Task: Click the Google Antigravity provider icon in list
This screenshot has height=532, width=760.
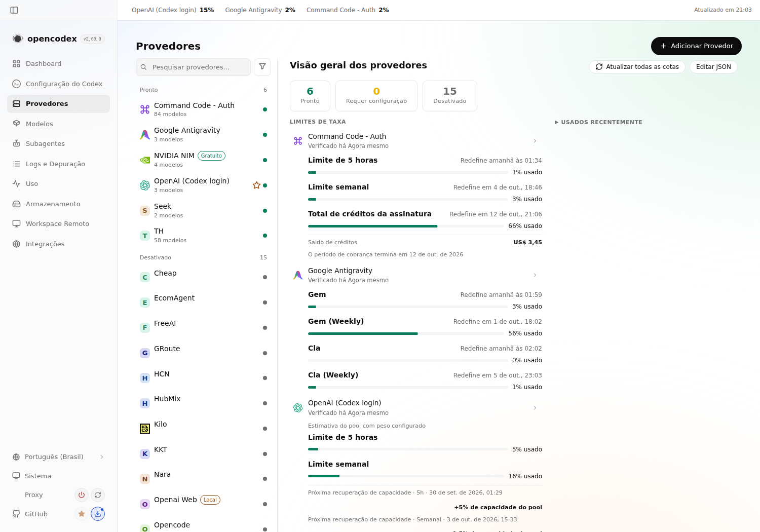Action: (x=145, y=135)
